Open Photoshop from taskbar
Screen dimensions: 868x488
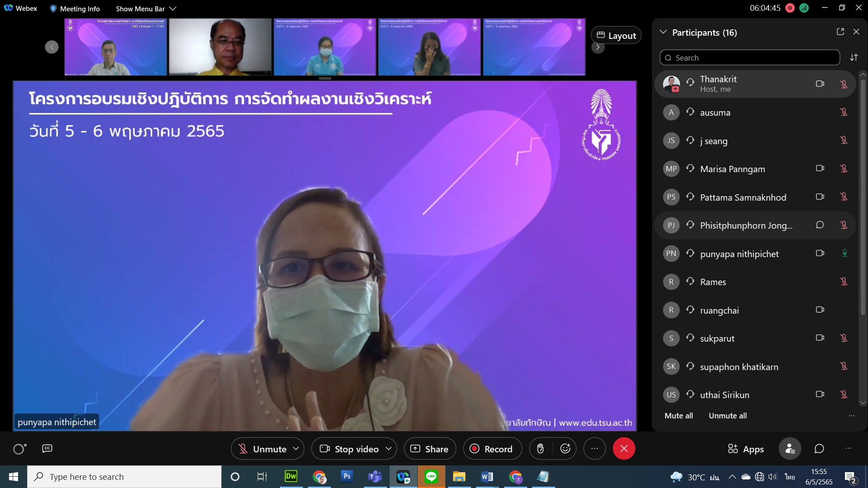pyautogui.click(x=347, y=477)
